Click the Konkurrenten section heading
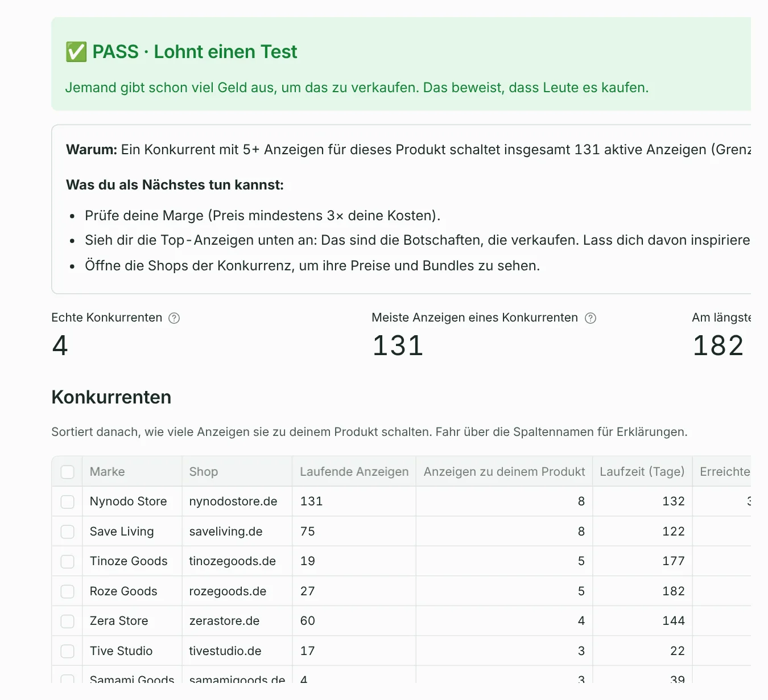768x700 pixels. coord(112,397)
